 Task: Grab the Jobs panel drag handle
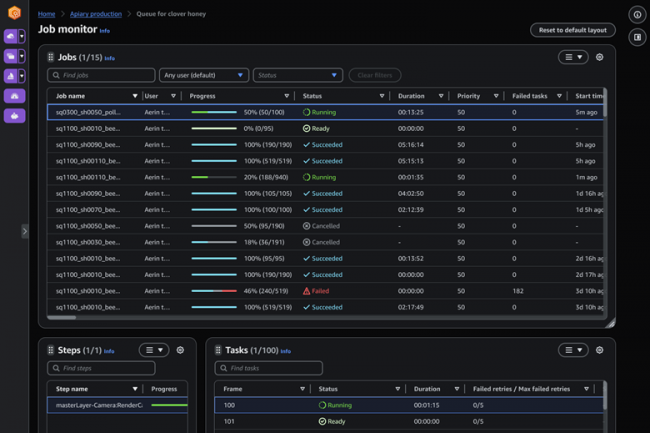tap(51, 58)
